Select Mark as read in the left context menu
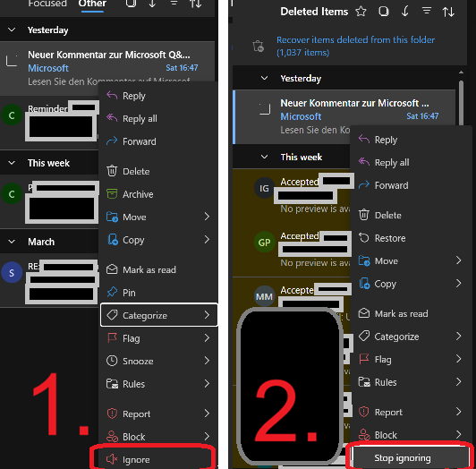This screenshot has height=469, width=476. (x=158, y=269)
